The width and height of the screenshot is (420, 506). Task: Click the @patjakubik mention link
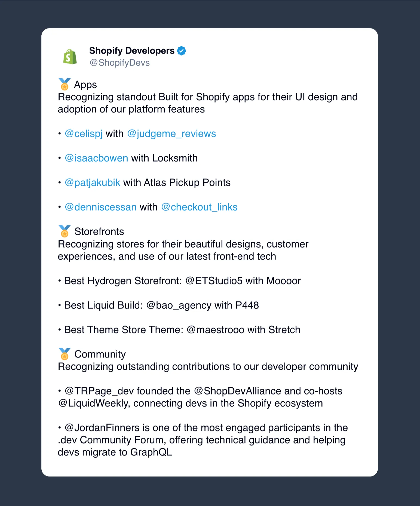93,183
